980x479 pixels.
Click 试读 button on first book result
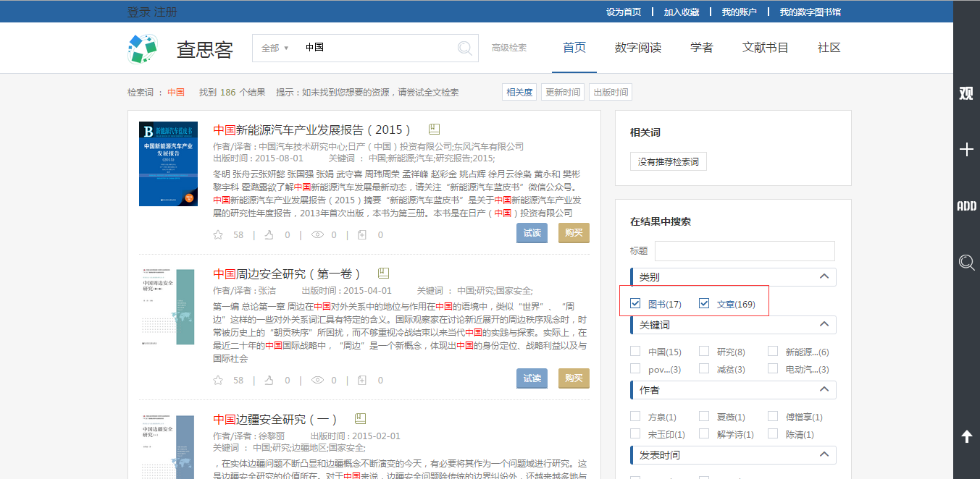[532, 233]
